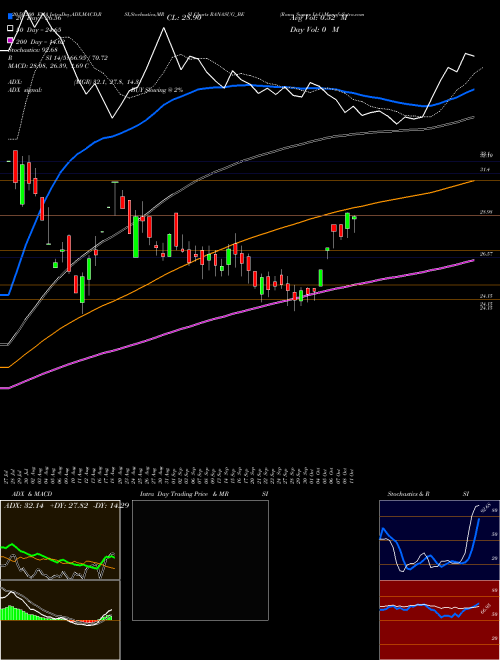Click the 'MACD: 28.08, 26.39, 1.69' reading
The width and height of the screenshot is (500, 660).
pos(48,66)
